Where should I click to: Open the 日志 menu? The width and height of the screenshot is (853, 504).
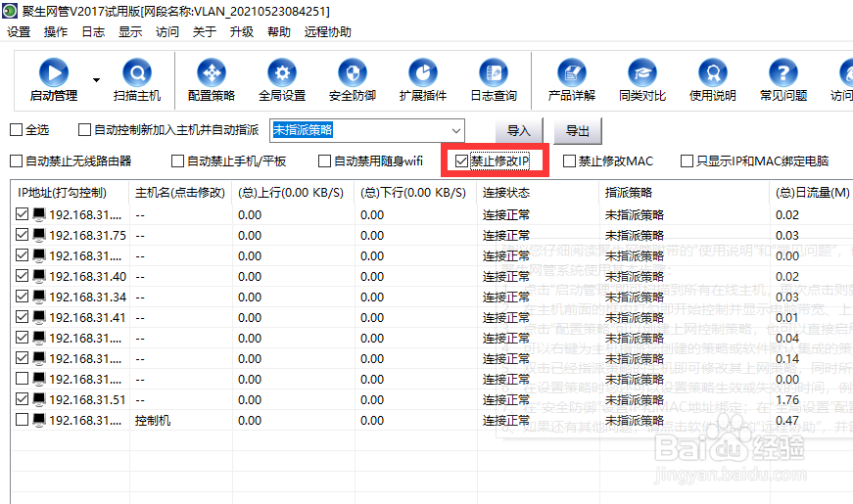93,32
